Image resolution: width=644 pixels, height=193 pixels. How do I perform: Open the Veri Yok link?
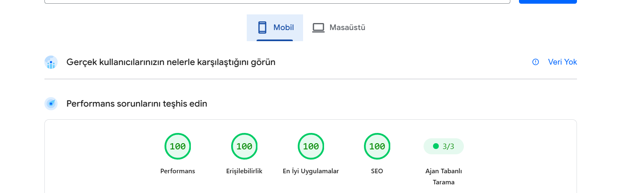pyautogui.click(x=563, y=62)
